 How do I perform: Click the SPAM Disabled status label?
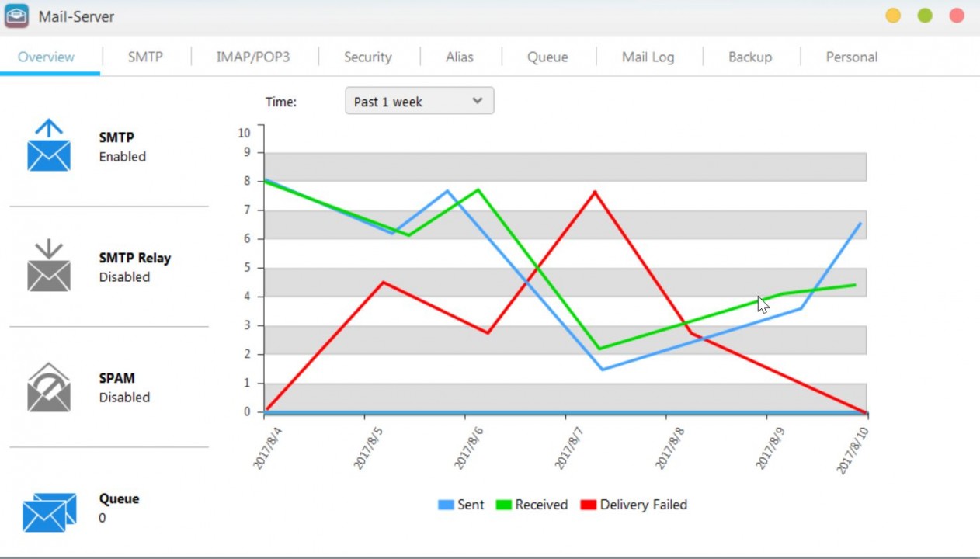124,398
